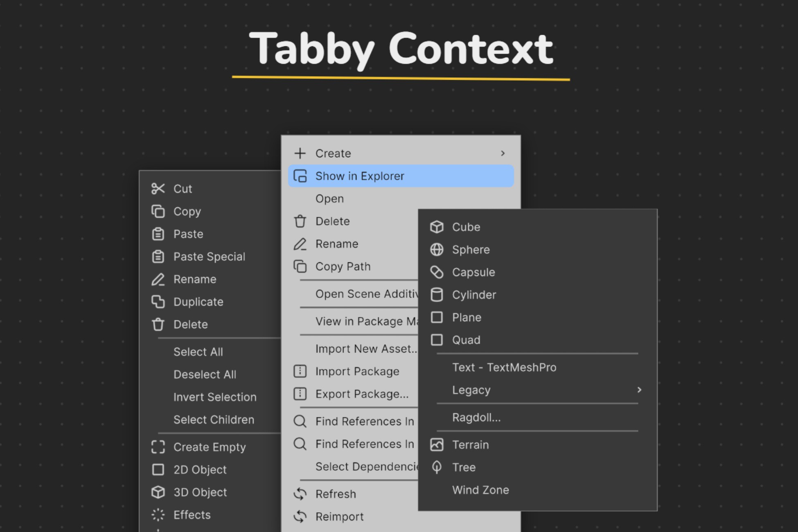Expand the Create submenu arrow
This screenshot has height=532, width=798.
503,153
